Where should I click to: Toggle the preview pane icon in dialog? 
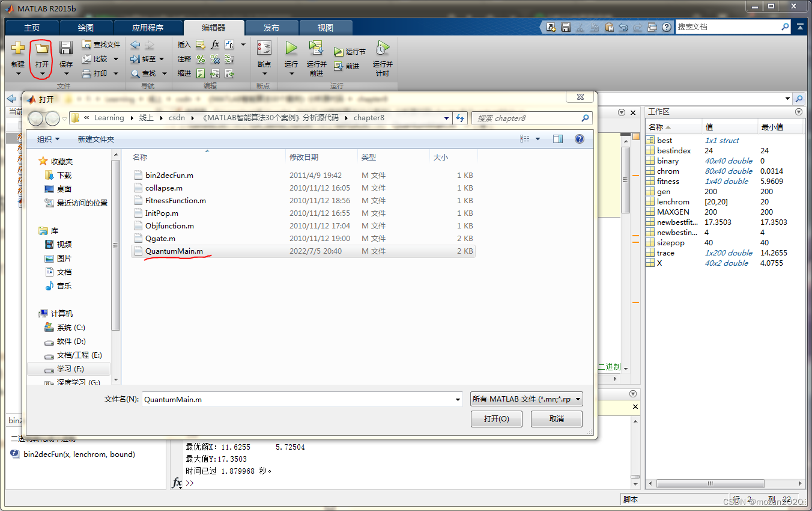click(558, 139)
